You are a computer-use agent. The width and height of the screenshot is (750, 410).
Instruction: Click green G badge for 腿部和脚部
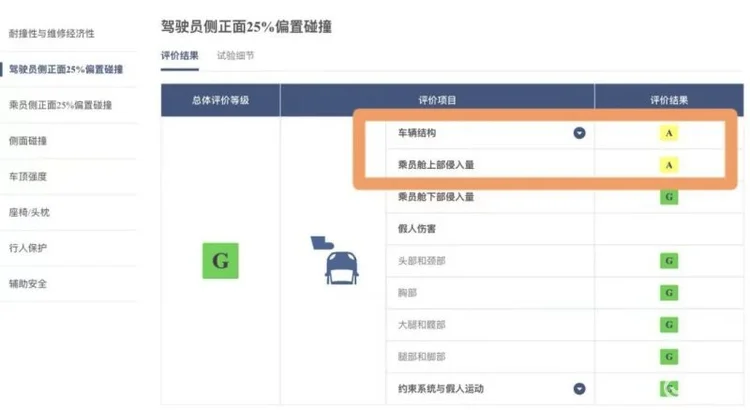pos(669,356)
